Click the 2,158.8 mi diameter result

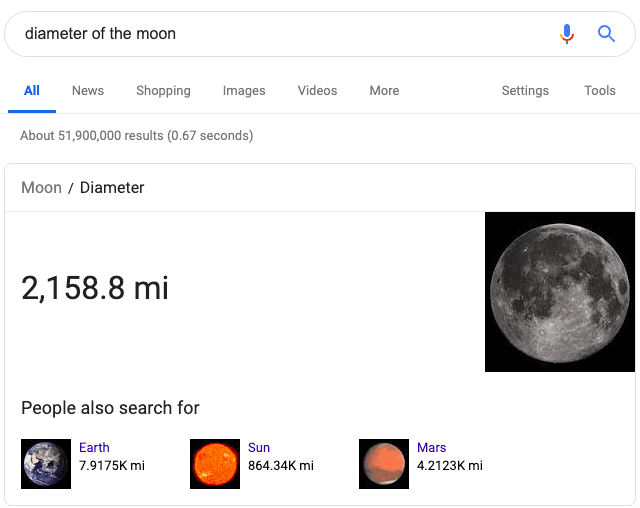point(95,289)
